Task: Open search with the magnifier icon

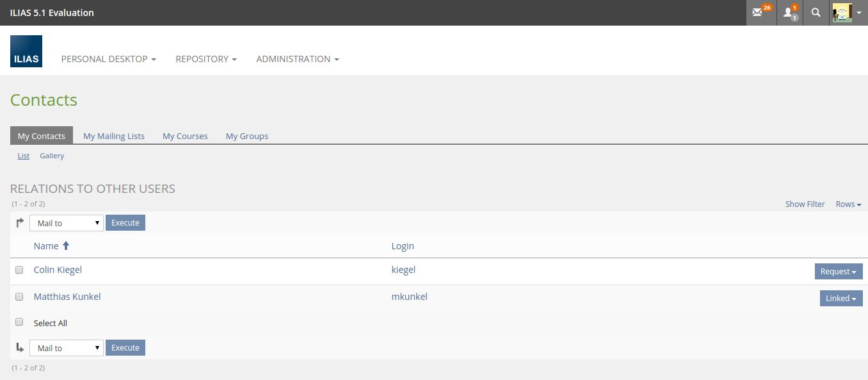Action: 816,13
